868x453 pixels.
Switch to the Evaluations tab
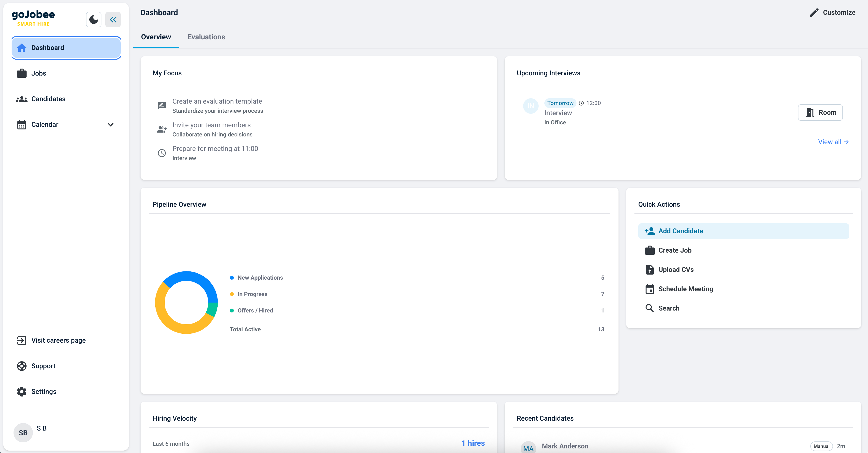pyautogui.click(x=206, y=37)
